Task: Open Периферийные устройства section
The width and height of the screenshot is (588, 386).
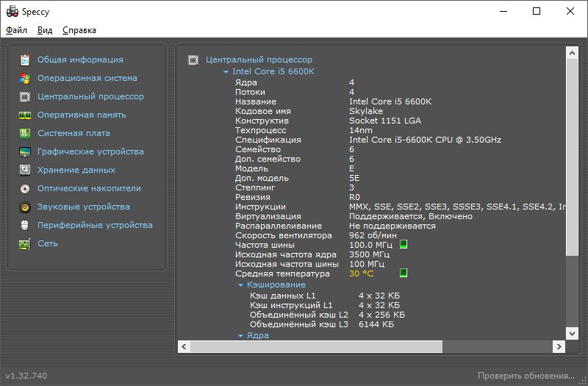Action: tap(95, 225)
